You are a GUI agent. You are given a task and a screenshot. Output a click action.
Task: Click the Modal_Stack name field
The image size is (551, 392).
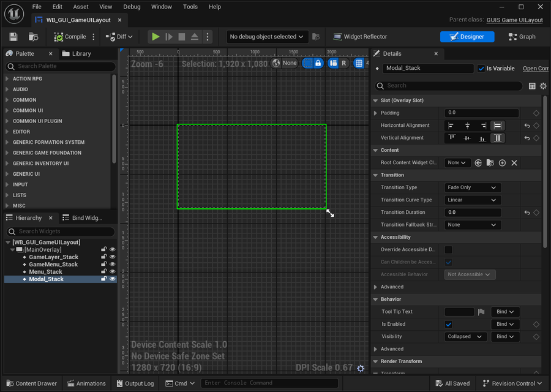428,68
